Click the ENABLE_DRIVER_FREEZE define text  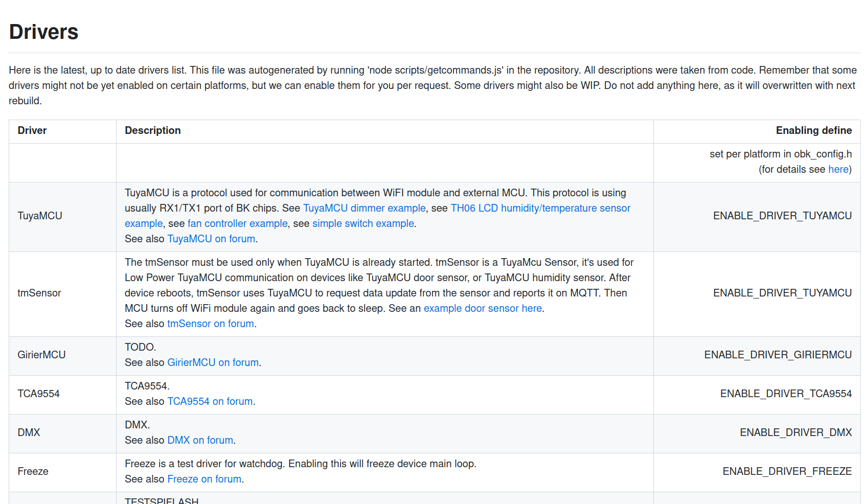pyautogui.click(x=787, y=471)
